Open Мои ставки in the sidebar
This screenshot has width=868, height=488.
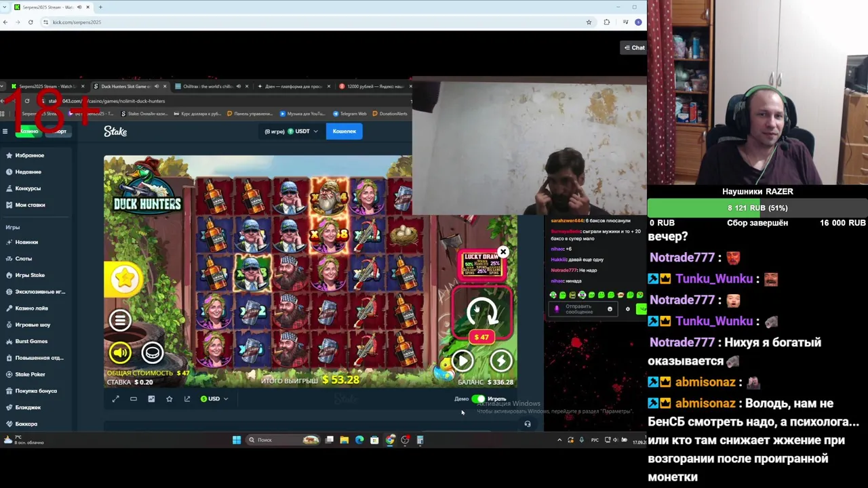point(30,205)
